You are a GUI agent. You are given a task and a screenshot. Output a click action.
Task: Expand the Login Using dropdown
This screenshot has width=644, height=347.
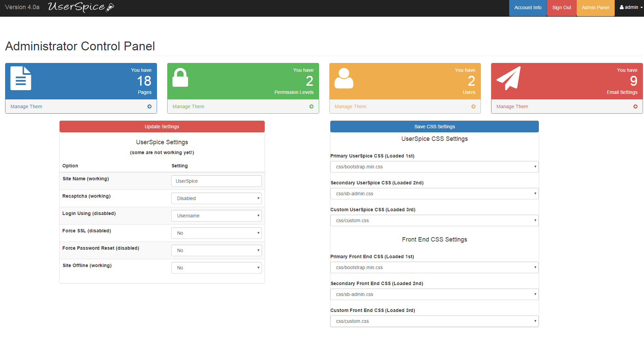(216, 216)
